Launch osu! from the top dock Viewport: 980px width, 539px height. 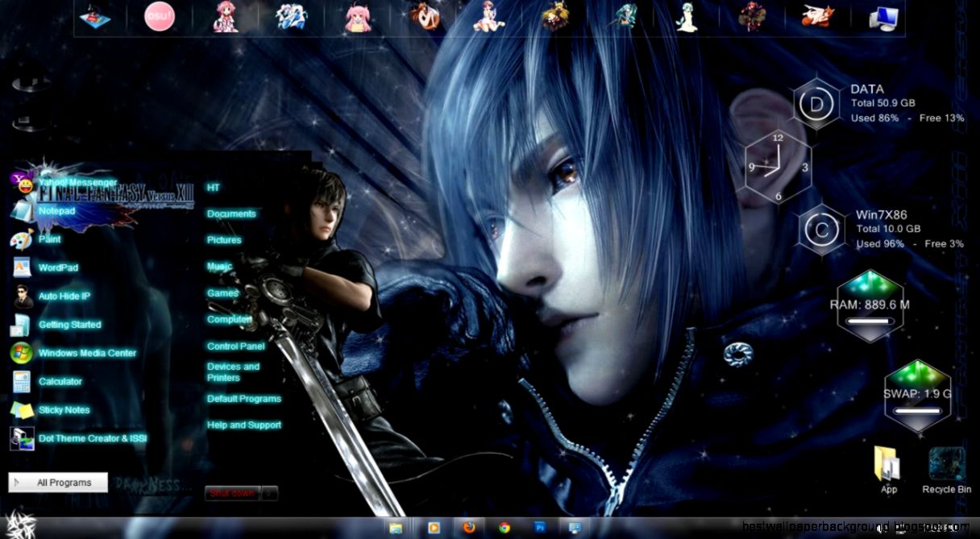tap(159, 18)
